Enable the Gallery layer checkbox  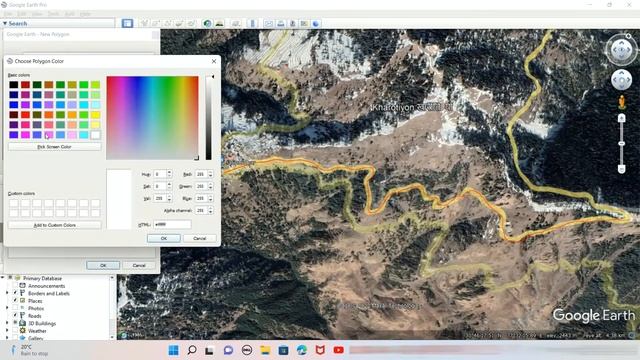[x=15, y=338]
